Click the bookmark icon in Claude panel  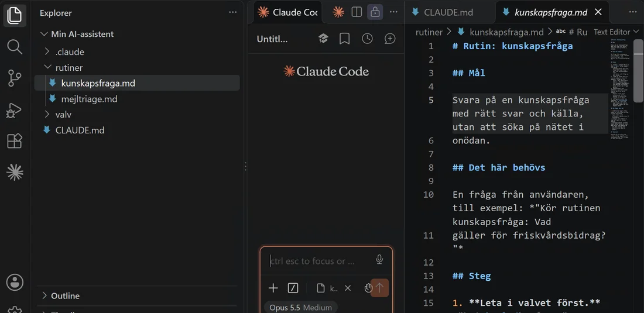(x=344, y=39)
